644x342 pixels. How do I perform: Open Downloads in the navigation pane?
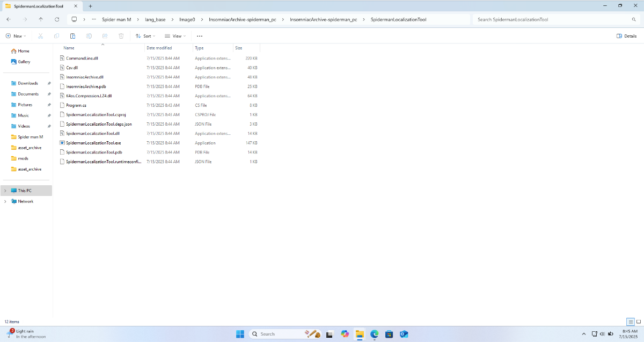(x=28, y=83)
